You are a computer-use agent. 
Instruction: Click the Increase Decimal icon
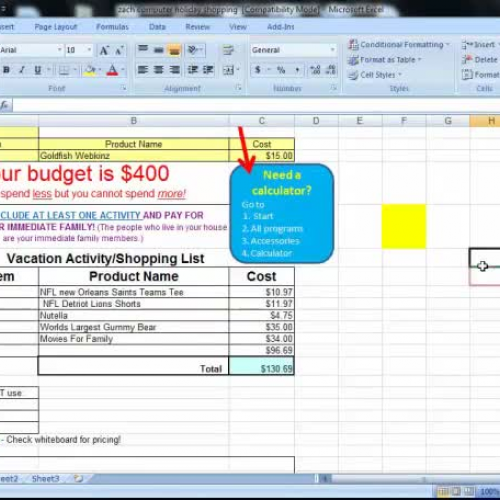[x=315, y=70]
